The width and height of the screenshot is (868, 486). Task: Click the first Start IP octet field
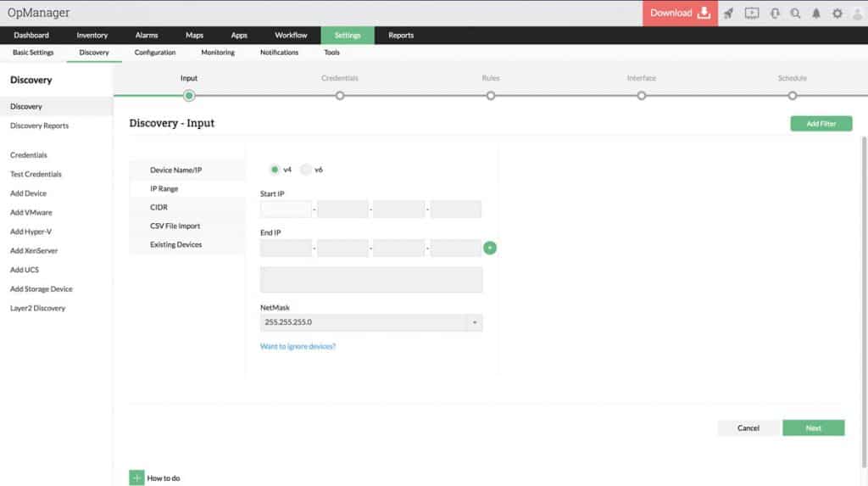[x=286, y=209]
